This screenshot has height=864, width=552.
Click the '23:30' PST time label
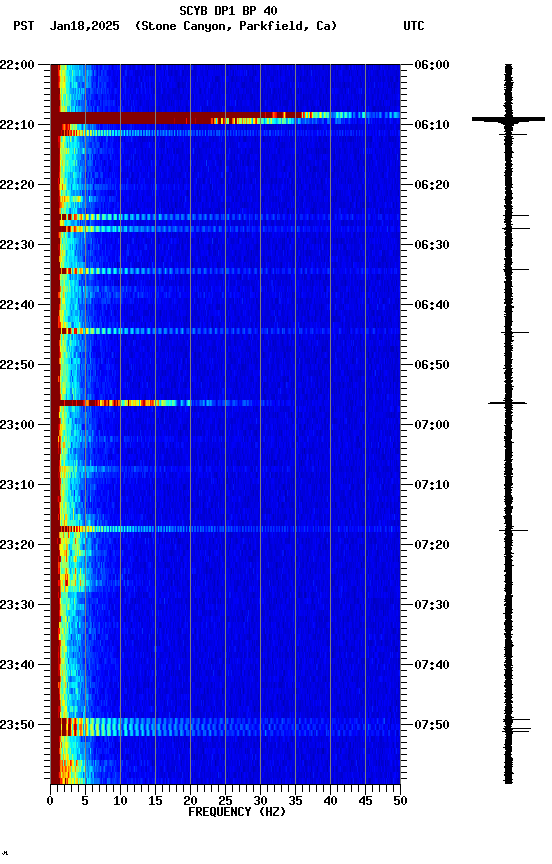coord(17,606)
